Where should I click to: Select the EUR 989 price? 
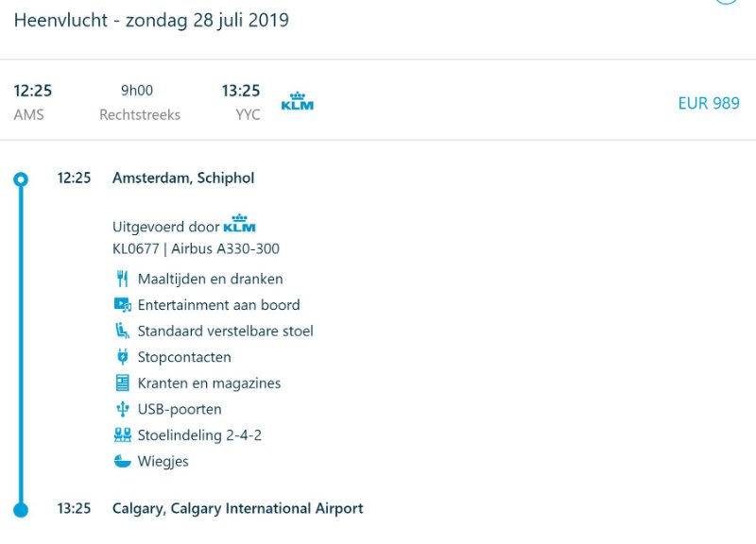tap(709, 103)
